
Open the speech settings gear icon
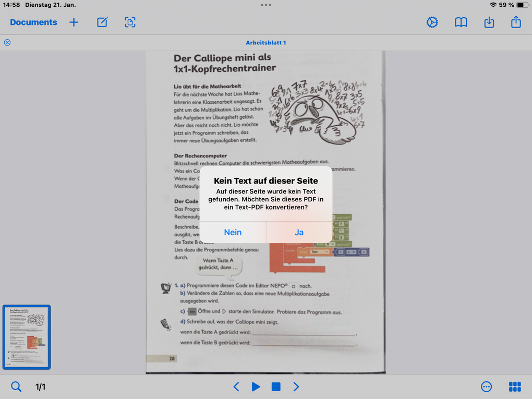tap(432, 22)
